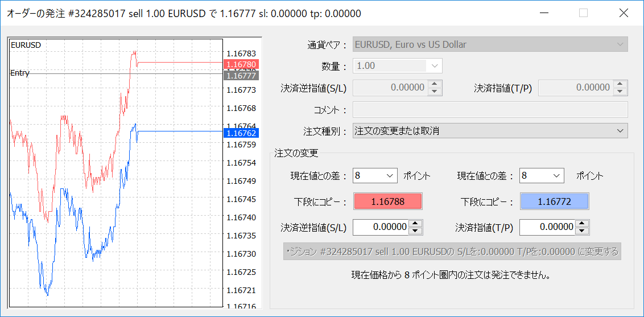Click the コメント comment text field
Image resolution: width=644 pixels, height=317 pixels.
[x=490, y=109]
